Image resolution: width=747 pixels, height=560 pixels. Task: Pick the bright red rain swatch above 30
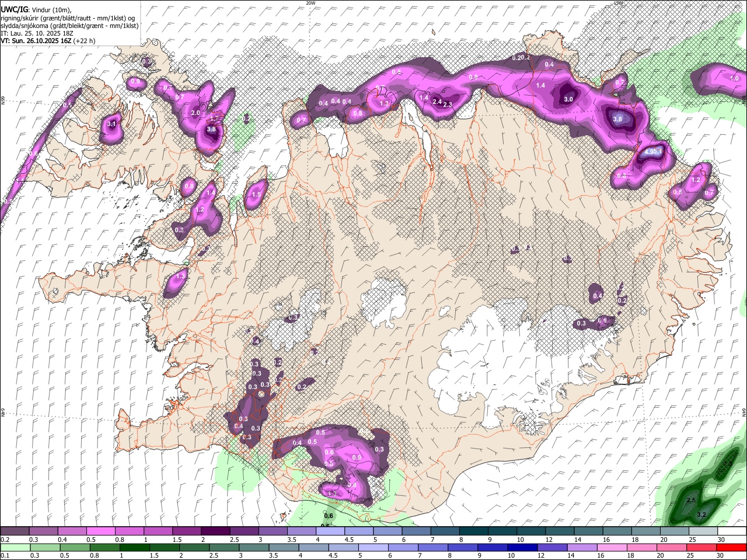coord(731,547)
